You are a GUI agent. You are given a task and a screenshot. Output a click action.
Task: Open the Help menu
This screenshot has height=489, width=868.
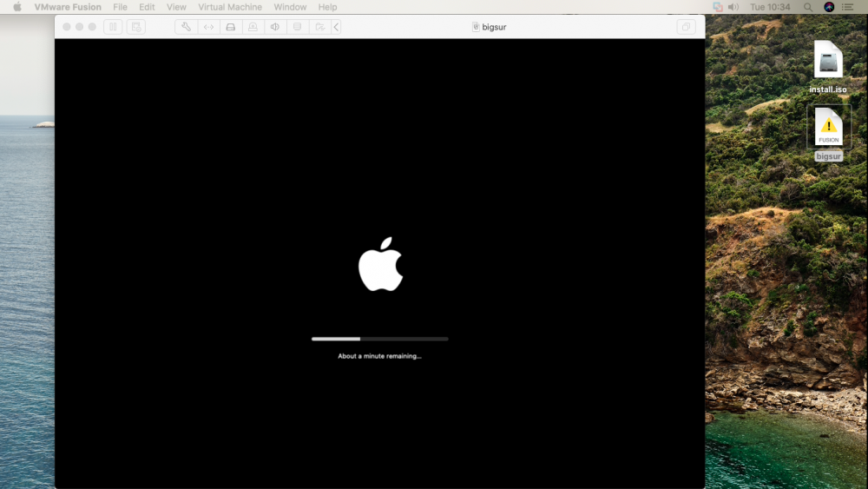328,7
